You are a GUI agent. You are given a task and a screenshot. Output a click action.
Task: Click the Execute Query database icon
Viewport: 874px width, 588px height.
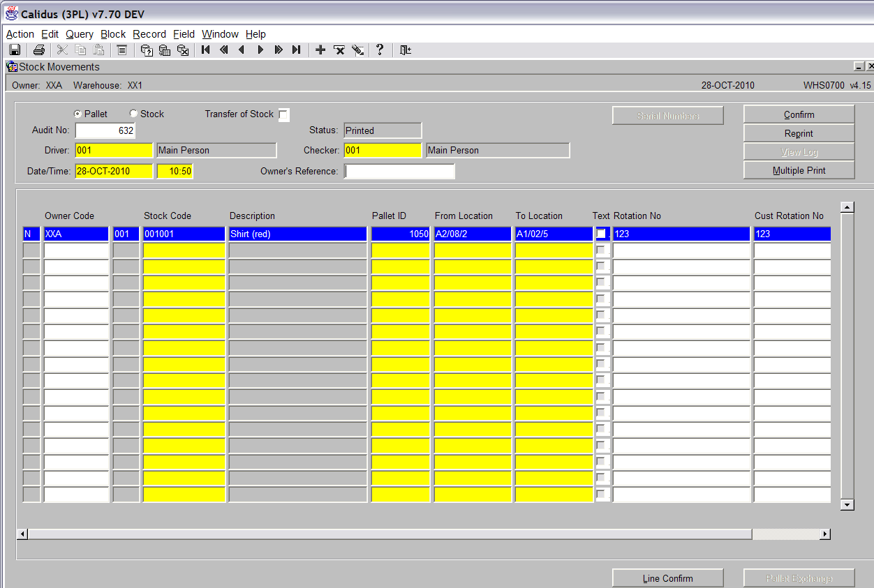(x=165, y=50)
